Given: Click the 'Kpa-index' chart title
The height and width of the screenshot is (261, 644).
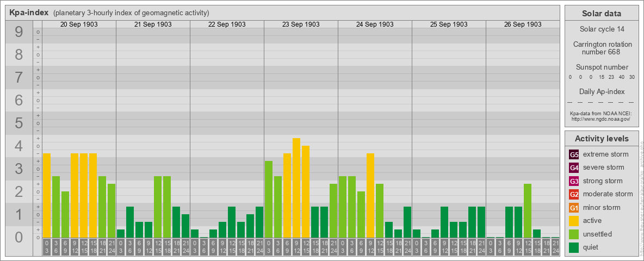Looking at the screenshot, I should (29, 13).
